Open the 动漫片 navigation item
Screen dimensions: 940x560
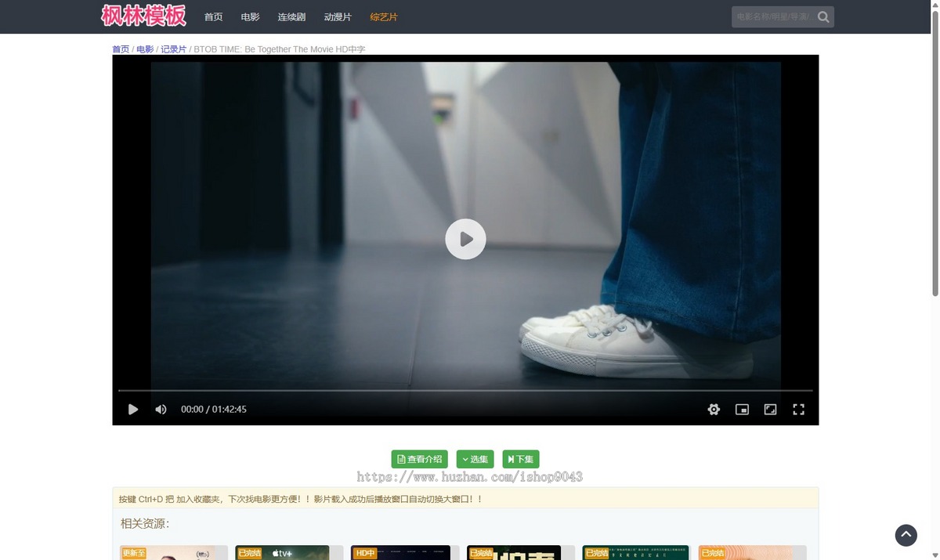click(338, 16)
